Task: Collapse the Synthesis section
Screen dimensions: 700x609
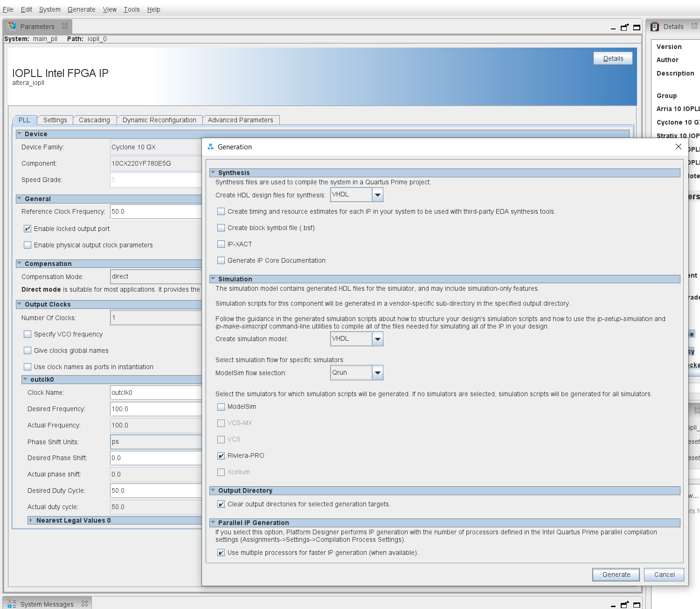Action: (x=213, y=173)
